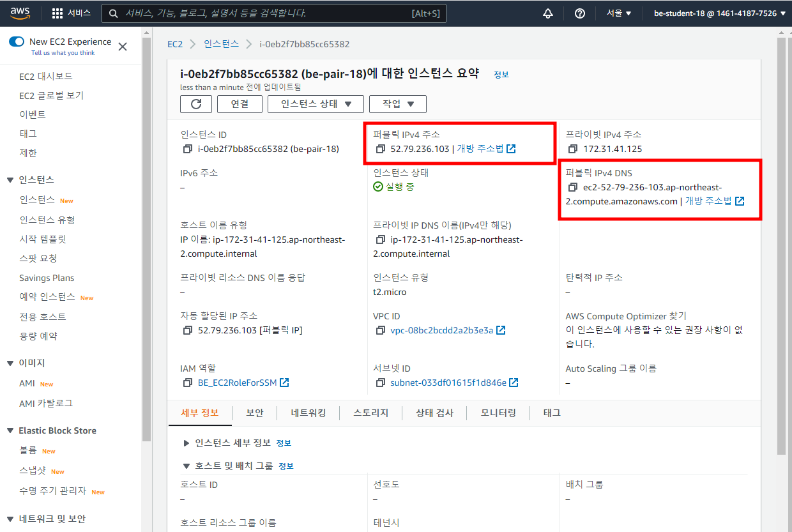The width and height of the screenshot is (792, 532).
Task: Open EC2 글로벌 보기 in the sidebar
Action: coord(51,96)
